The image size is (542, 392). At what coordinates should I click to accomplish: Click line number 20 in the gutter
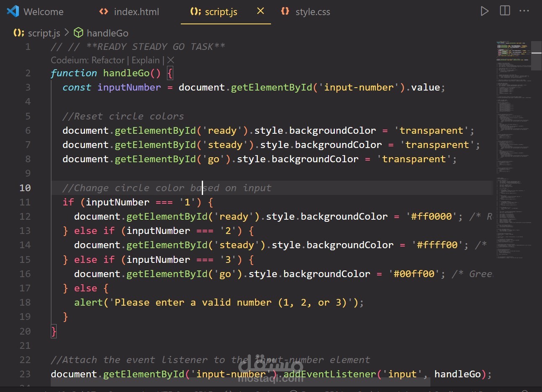tap(25, 331)
